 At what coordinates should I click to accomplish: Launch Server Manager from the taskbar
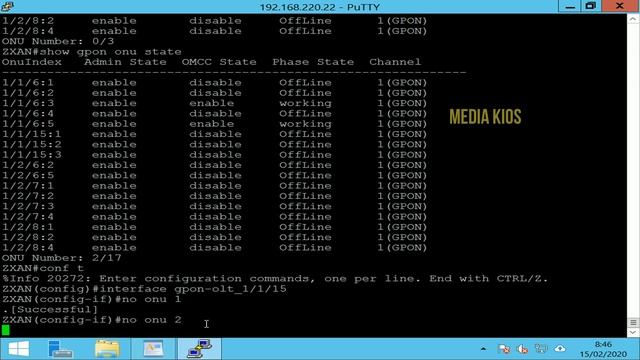coord(60,349)
